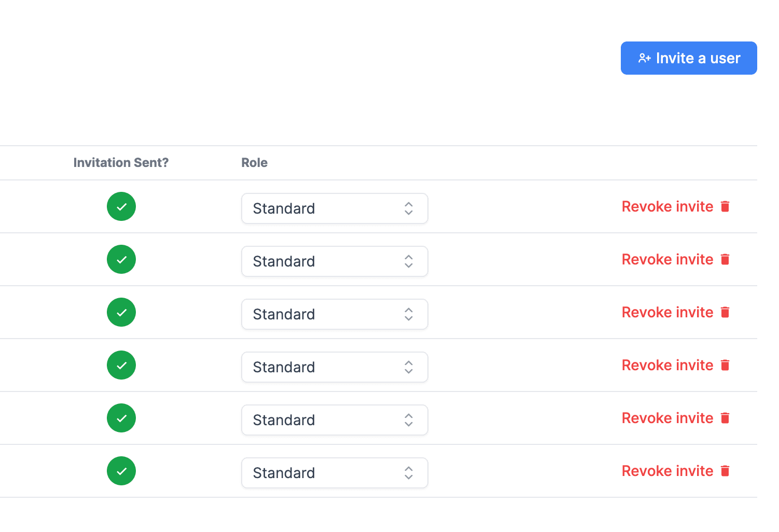Click Revoke invite in the fourth row
This screenshot has width=779, height=532.
667,365
